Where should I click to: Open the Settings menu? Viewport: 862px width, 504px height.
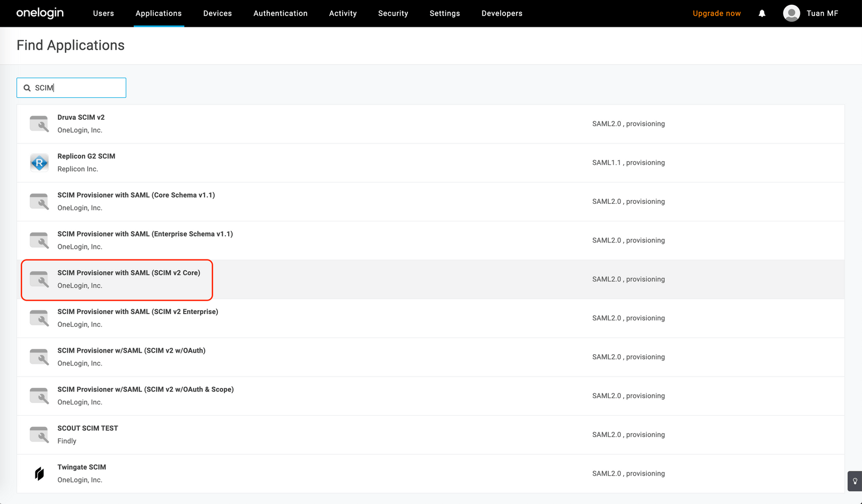tap(444, 13)
